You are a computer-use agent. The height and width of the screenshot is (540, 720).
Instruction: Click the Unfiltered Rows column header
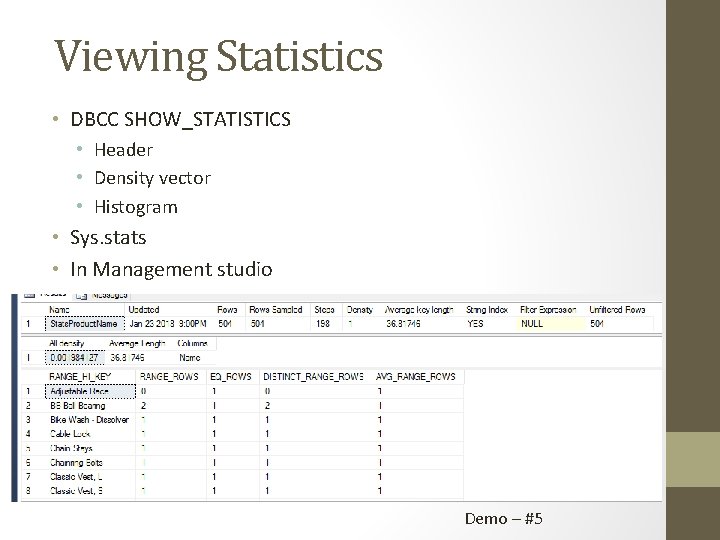click(x=617, y=310)
